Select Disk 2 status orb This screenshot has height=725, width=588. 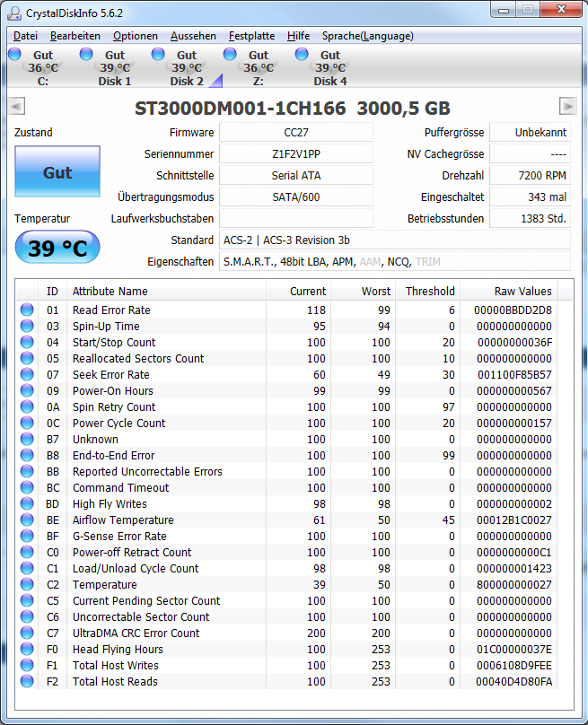pos(158,54)
